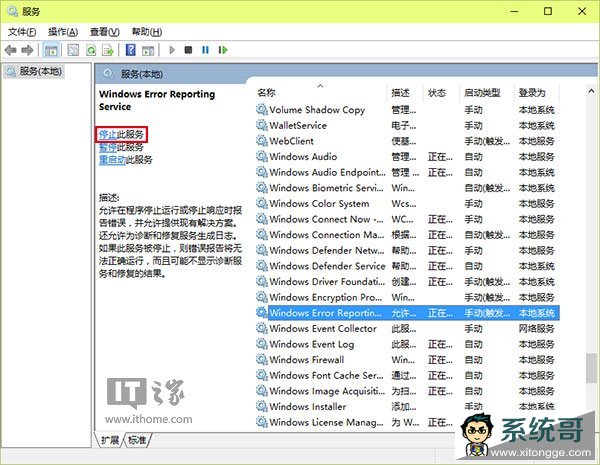600x465 pixels.
Task: Select Windows Connect Now service row
Action: coord(406,219)
